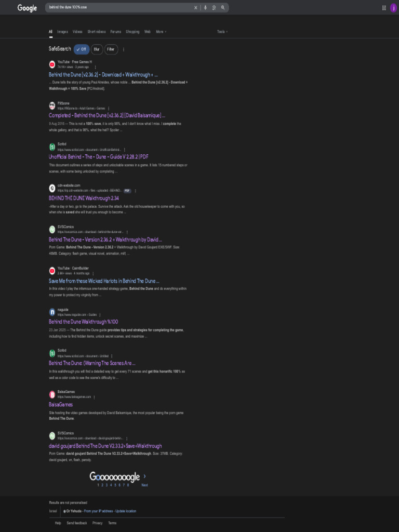Set SafeSearch to Blur
This screenshot has height=532, width=399.
tap(97, 49)
